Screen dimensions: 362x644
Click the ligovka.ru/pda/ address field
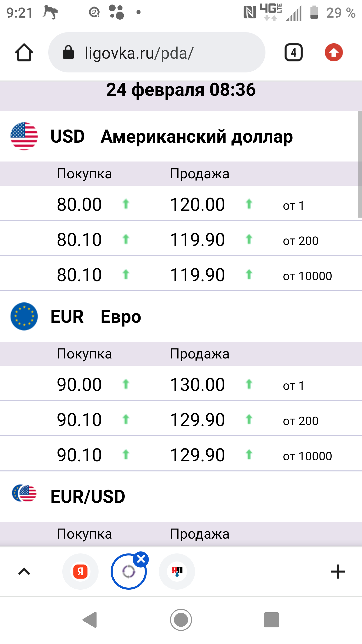(x=157, y=53)
